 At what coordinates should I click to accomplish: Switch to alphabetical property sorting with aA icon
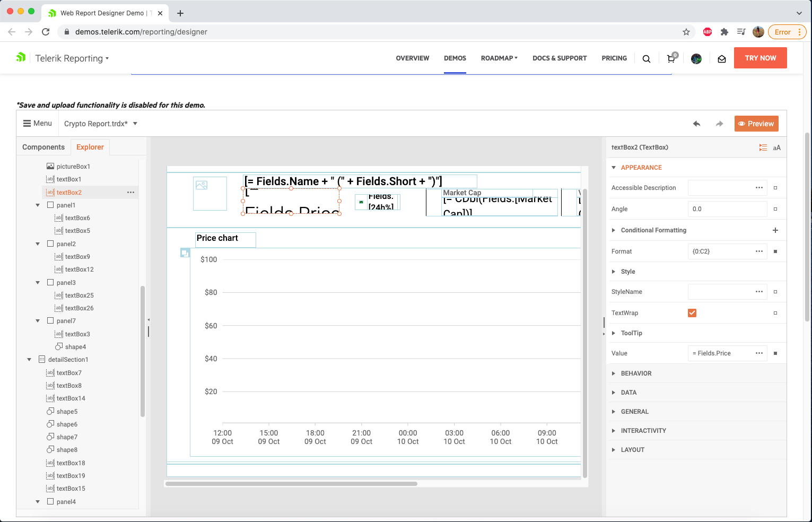click(777, 147)
